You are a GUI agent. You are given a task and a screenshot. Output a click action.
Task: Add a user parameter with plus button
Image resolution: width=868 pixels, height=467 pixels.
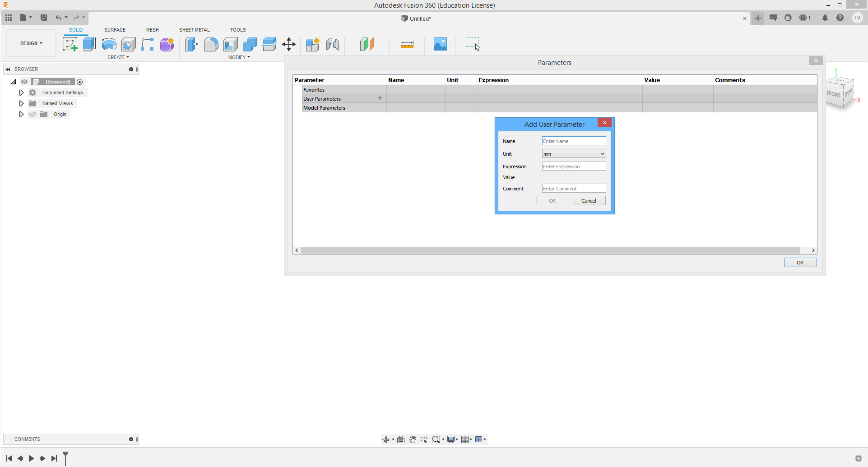(x=380, y=98)
